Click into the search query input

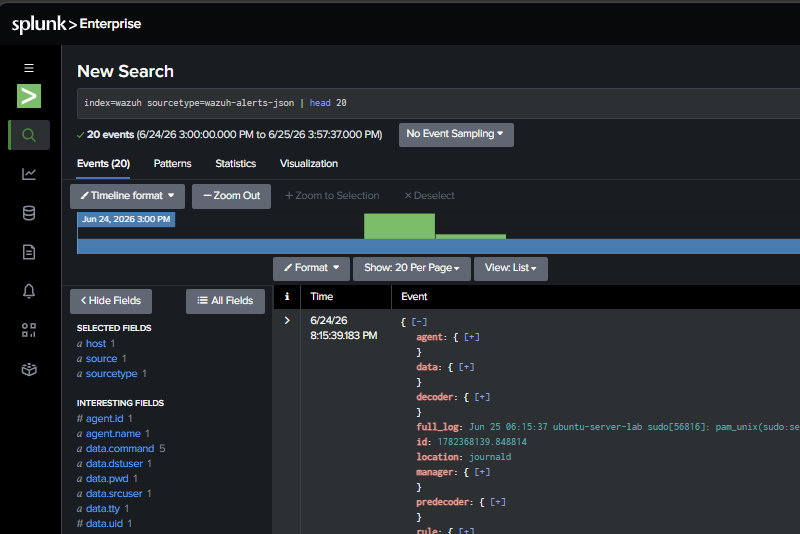click(439, 103)
